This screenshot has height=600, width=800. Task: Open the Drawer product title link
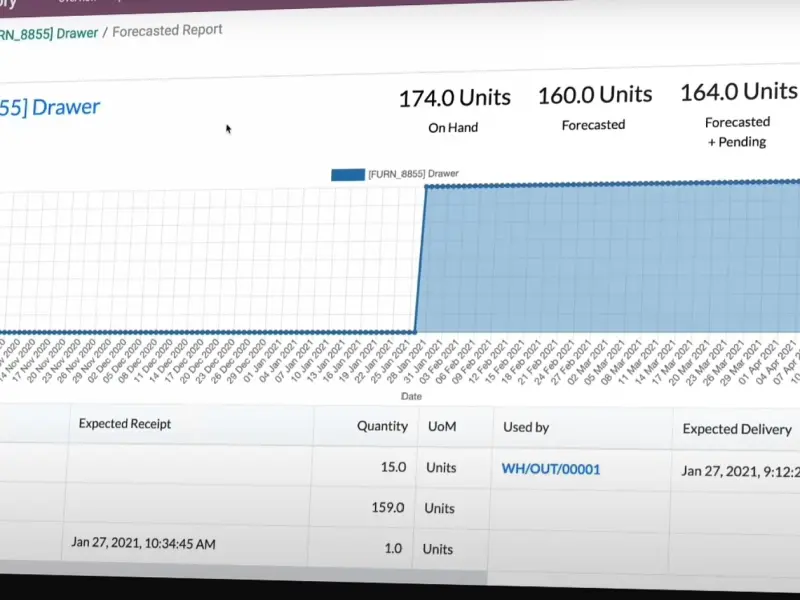click(x=50, y=107)
